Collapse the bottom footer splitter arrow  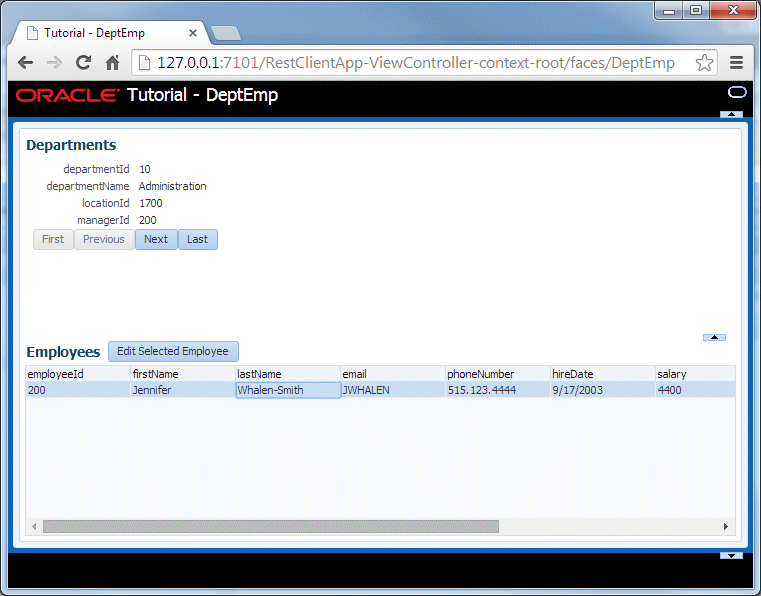click(731, 556)
